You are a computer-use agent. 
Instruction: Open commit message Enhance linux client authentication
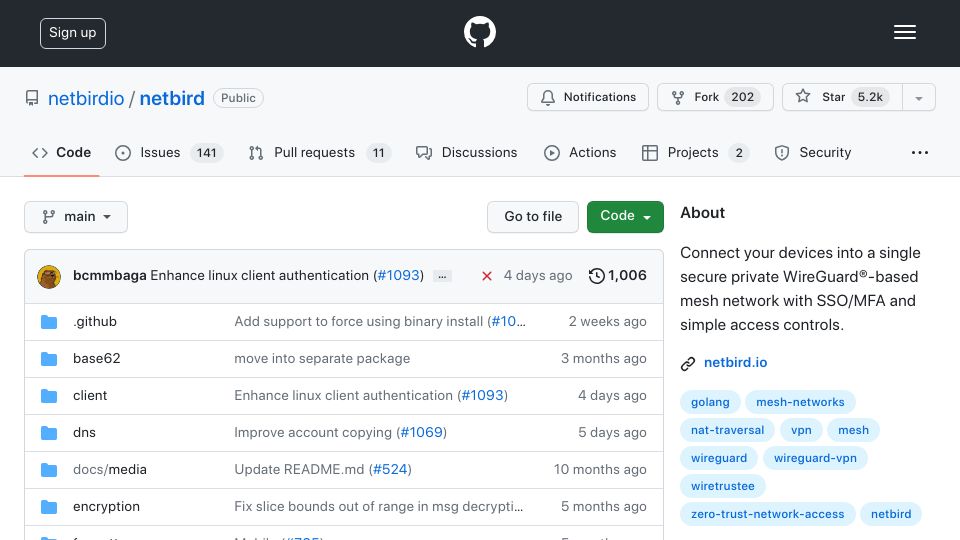260,276
